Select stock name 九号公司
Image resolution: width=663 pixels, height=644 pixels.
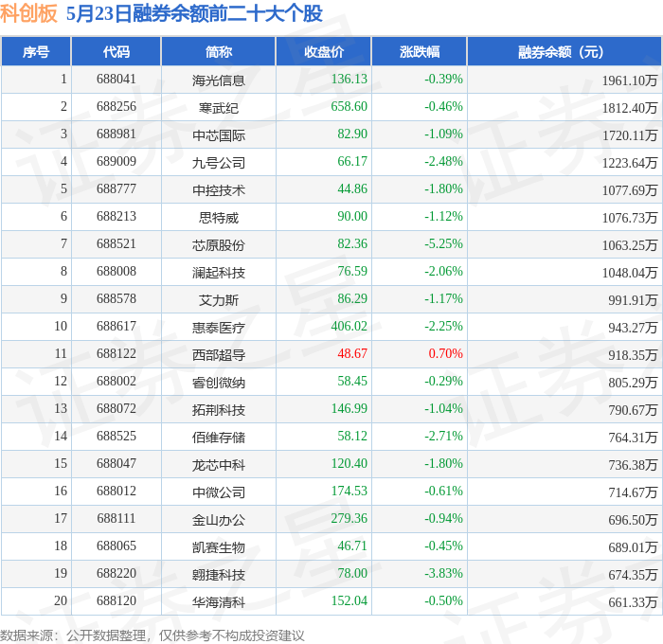pos(219,162)
